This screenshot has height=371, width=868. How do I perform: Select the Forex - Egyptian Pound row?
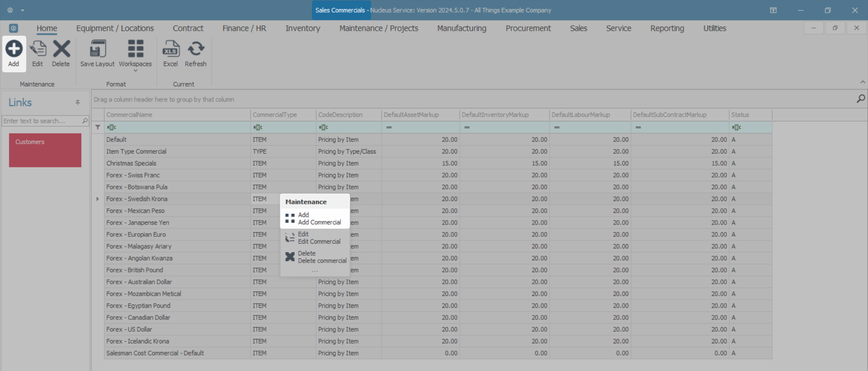tap(438, 306)
